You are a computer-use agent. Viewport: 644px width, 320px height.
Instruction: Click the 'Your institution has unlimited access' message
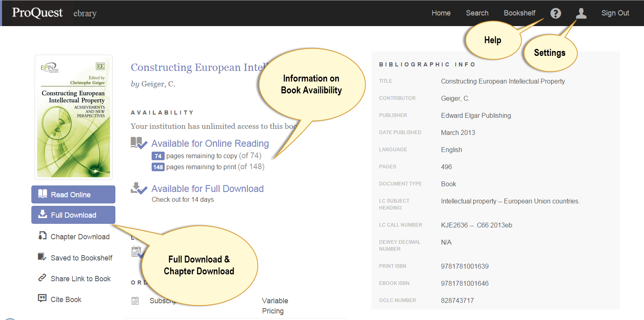[x=214, y=126]
